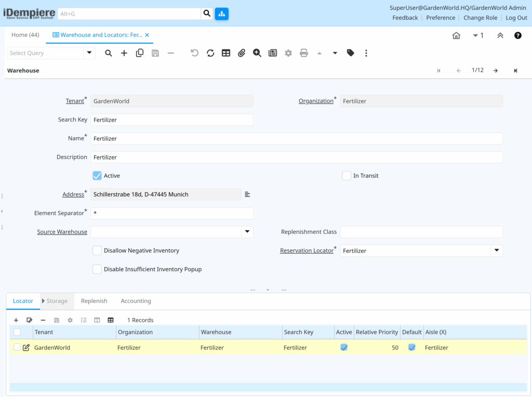Click the Find Record magnifier toolbar icon
Screen dimensions: 532x397
coord(108,53)
